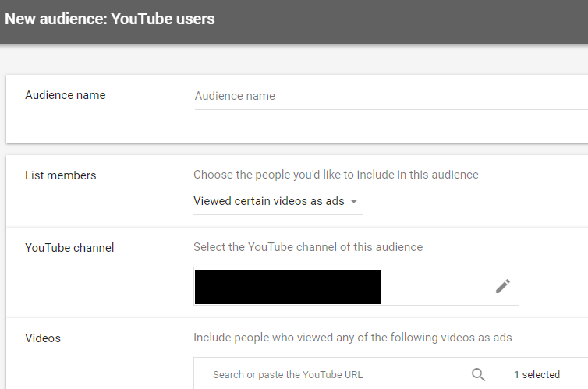Focus the Audience name text field
This screenshot has height=389, width=588.
click(x=391, y=96)
